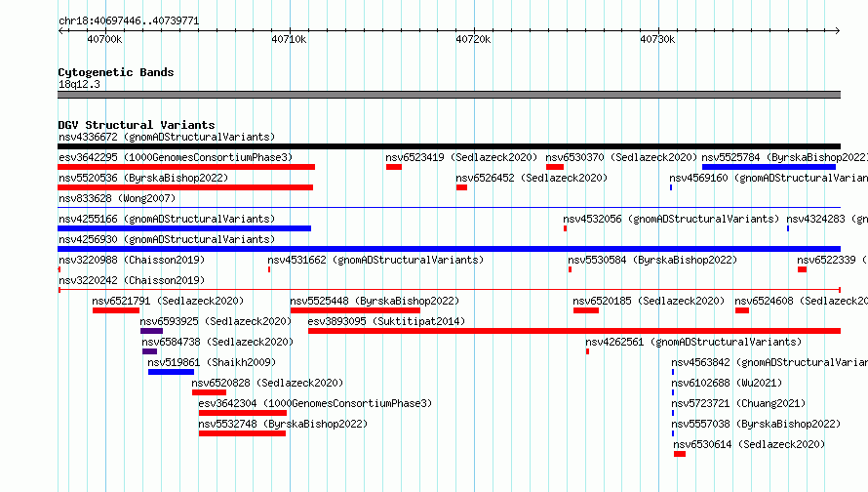Click nsv5520536 ByrskaBishop2022 label
This screenshot has width=868, height=492.
pos(143,178)
